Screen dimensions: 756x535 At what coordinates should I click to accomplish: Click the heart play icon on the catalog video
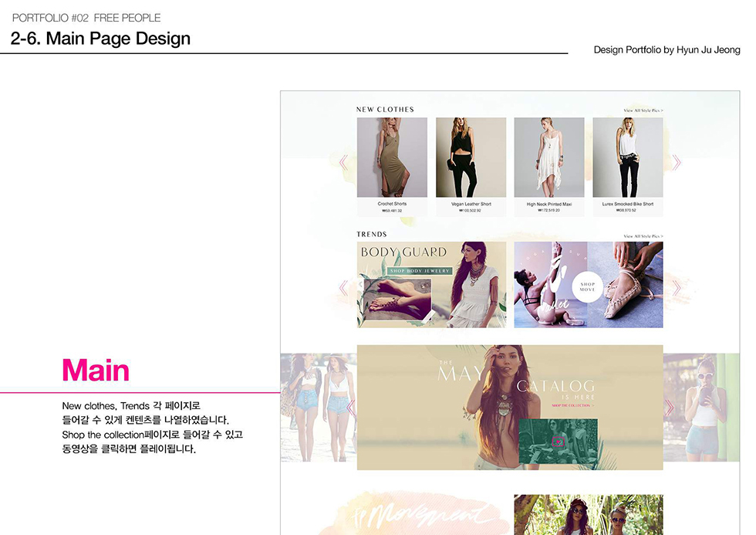(558, 442)
